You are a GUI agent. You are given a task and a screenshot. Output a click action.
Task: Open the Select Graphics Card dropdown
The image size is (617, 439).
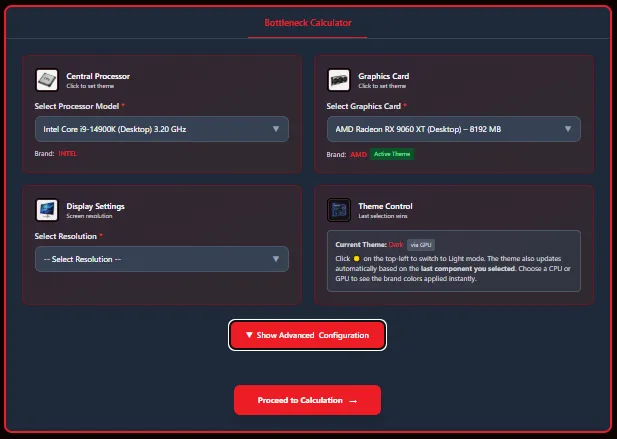(454, 129)
